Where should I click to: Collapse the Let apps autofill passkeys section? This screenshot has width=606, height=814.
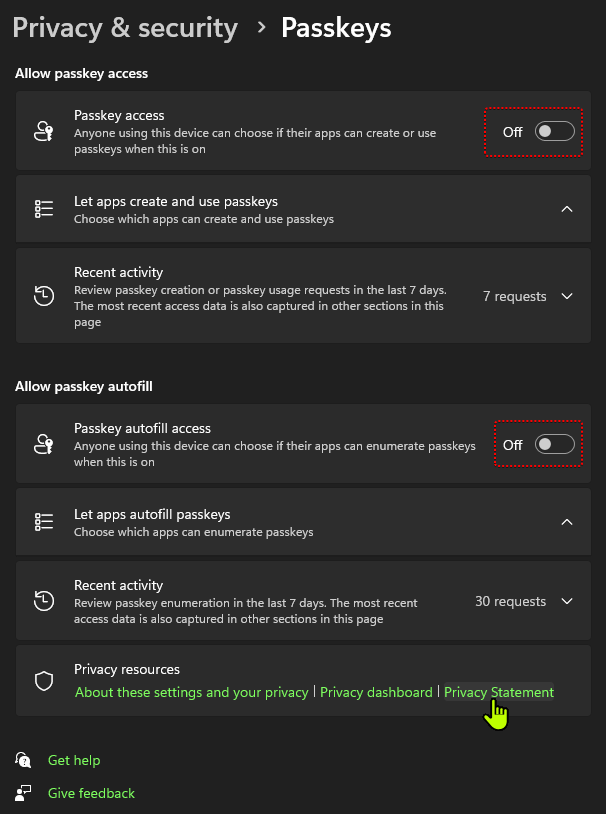pos(567,522)
